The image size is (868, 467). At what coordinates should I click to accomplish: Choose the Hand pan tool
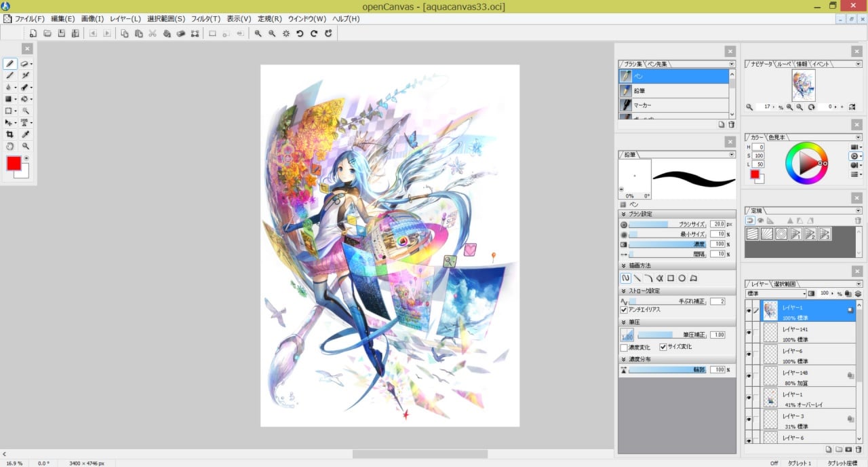pyautogui.click(x=9, y=146)
